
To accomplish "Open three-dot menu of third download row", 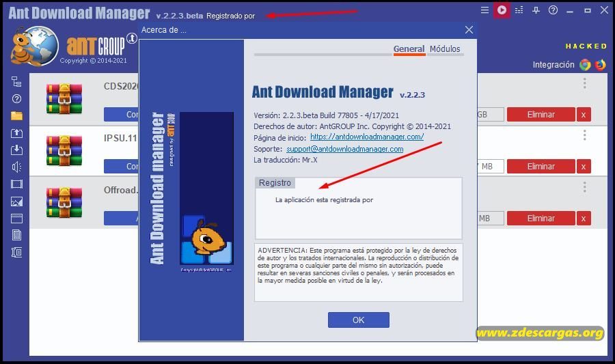I will (x=584, y=187).
